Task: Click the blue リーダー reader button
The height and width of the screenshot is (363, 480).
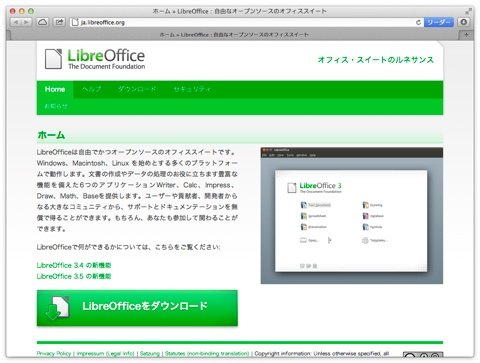Action: 438,22
